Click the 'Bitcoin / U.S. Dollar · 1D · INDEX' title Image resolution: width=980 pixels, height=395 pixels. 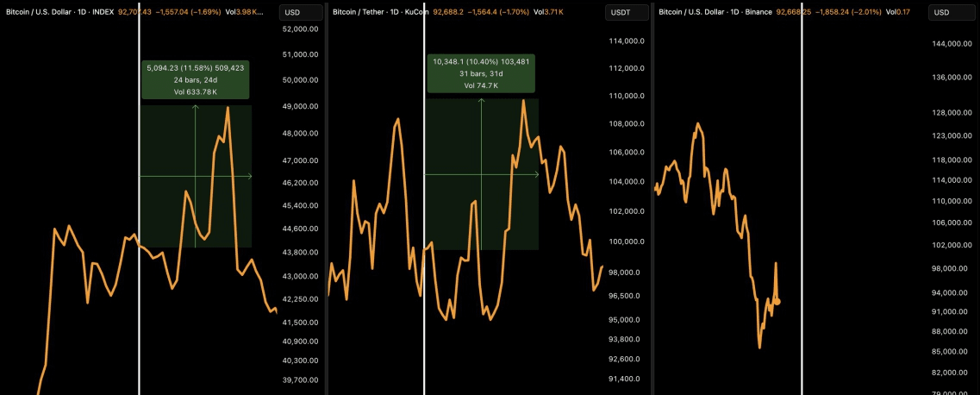point(60,12)
